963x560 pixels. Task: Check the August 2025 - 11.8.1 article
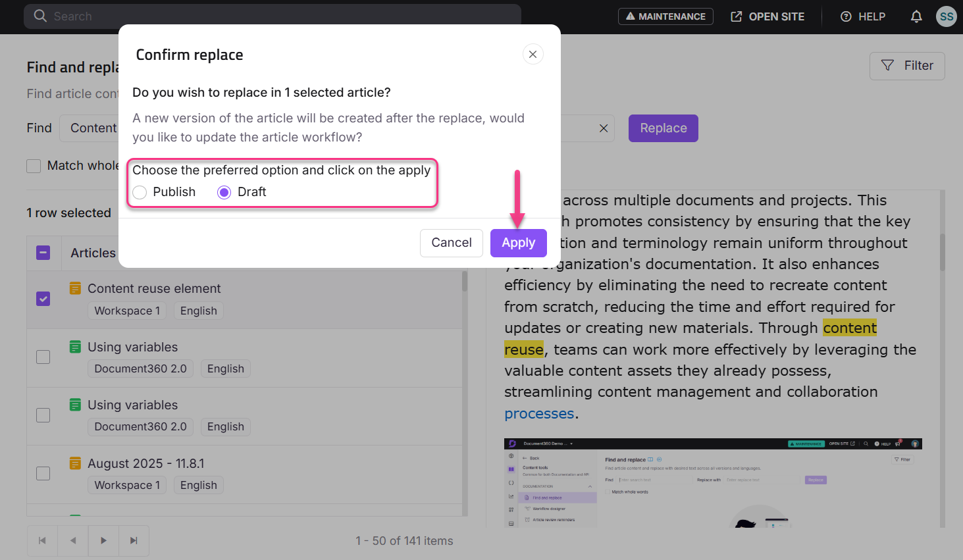43,474
